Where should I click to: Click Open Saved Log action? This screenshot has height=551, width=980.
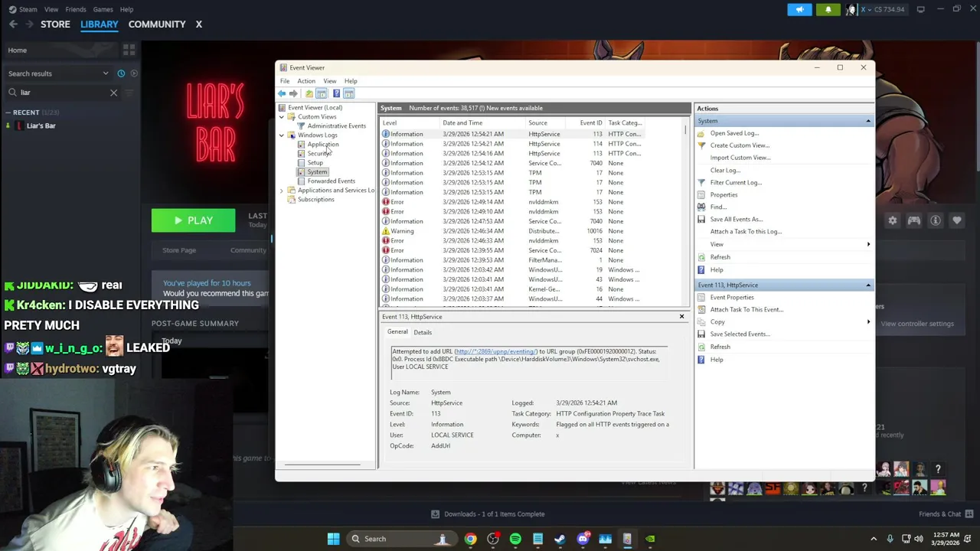tap(733, 132)
